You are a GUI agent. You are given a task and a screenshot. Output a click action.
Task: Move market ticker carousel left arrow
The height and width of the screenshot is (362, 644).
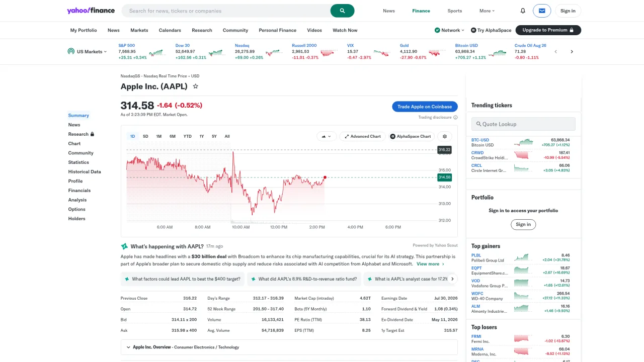(x=555, y=52)
